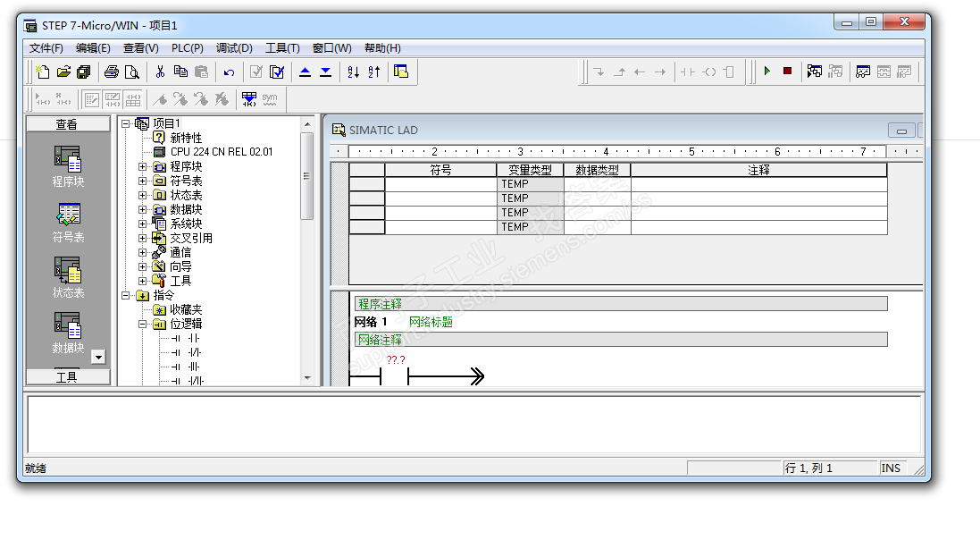Image resolution: width=980 pixels, height=540 pixels.
Task: Compile all with the blue-check icon
Action: pyautogui.click(x=277, y=72)
